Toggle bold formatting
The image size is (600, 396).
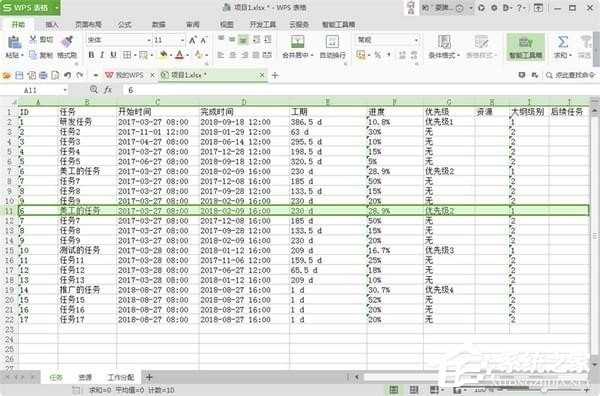[x=91, y=55]
